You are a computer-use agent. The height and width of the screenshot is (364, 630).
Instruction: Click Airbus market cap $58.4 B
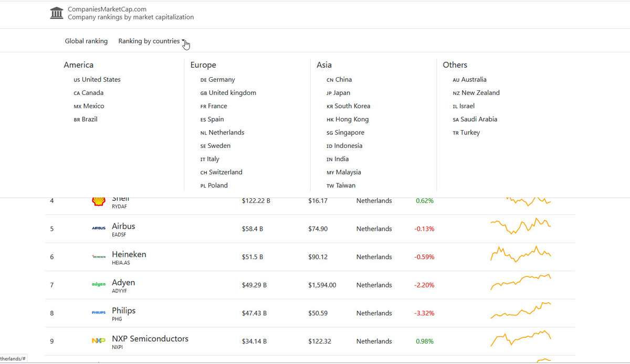point(253,229)
